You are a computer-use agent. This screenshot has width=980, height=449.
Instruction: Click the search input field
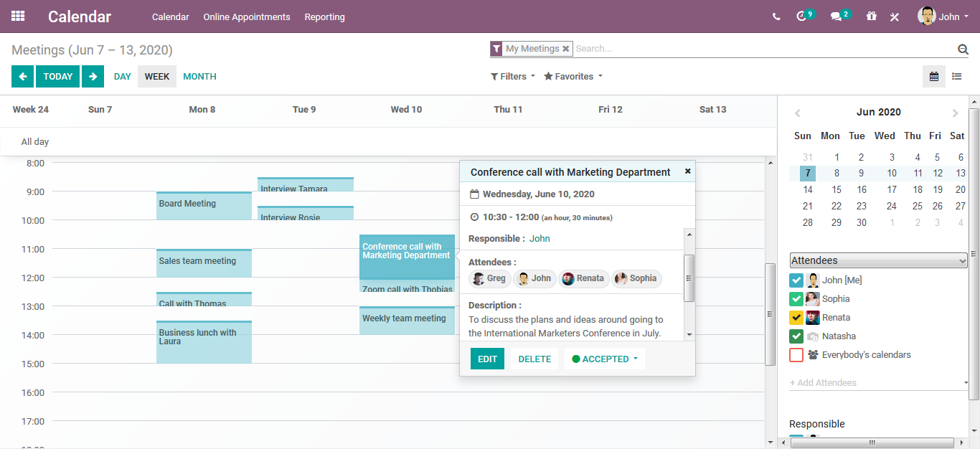click(x=764, y=49)
